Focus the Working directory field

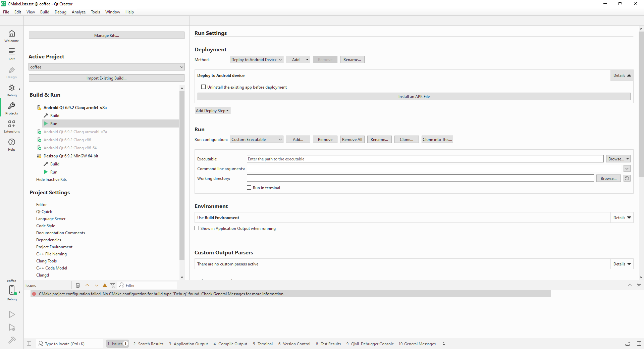[x=420, y=178]
